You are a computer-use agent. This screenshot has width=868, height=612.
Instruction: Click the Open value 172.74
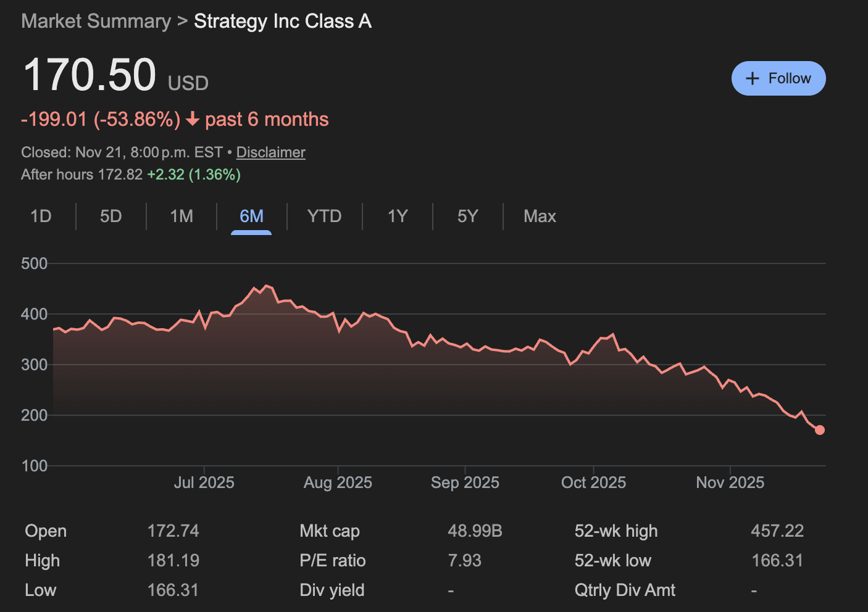pos(173,531)
